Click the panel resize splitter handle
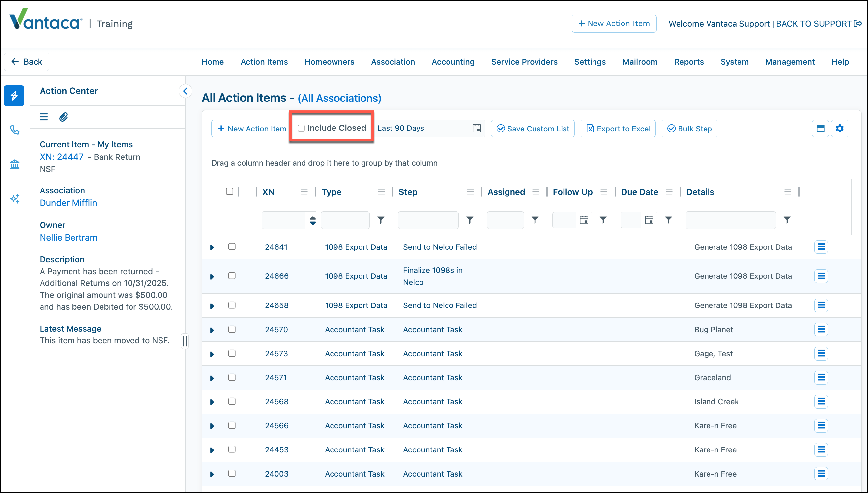868x493 pixels. point(185,341)
